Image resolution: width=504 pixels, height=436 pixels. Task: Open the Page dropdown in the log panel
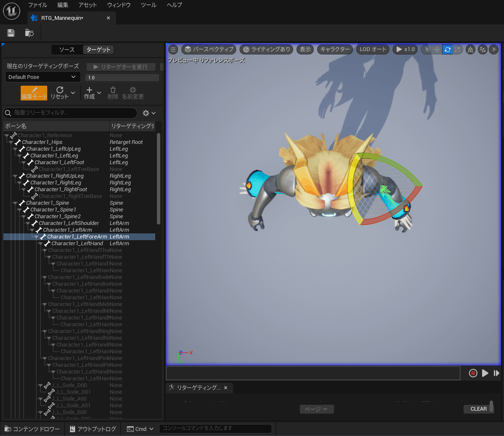click(317, 409)
